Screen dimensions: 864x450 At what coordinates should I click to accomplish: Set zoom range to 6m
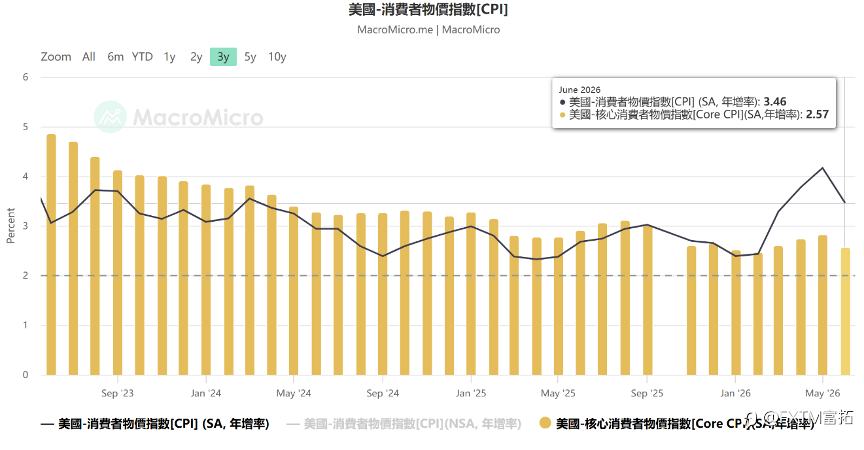115,57
